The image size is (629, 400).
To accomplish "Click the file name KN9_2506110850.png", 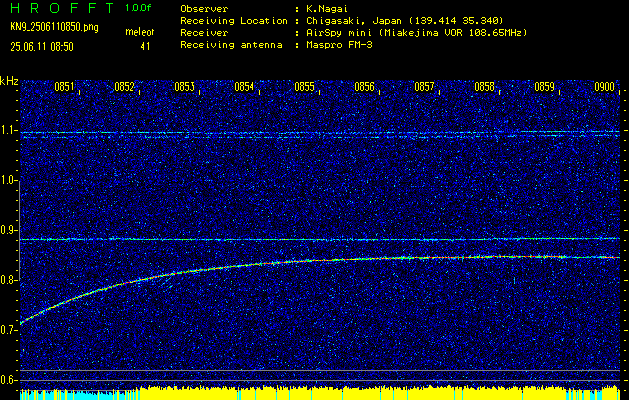I will pyautogui.click(x=54, y=27).
